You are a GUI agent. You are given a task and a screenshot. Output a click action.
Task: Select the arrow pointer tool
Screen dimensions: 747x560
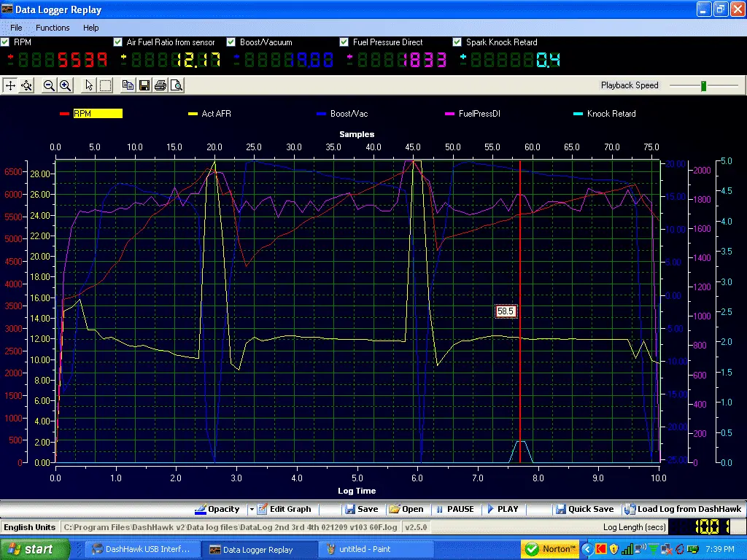click(88, 85)
